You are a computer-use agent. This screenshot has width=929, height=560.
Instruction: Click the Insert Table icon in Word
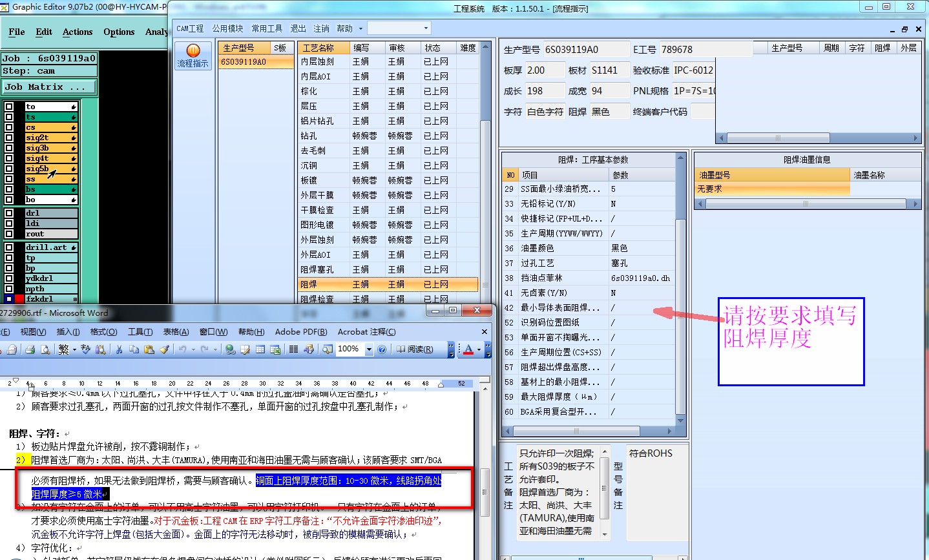pos(260,349)
